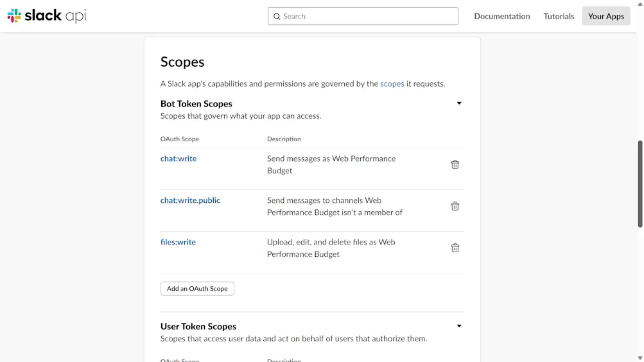Click the OAuth Scope column header in Bot Token table
Screen dimensions: 644x362
click(180, 139)
